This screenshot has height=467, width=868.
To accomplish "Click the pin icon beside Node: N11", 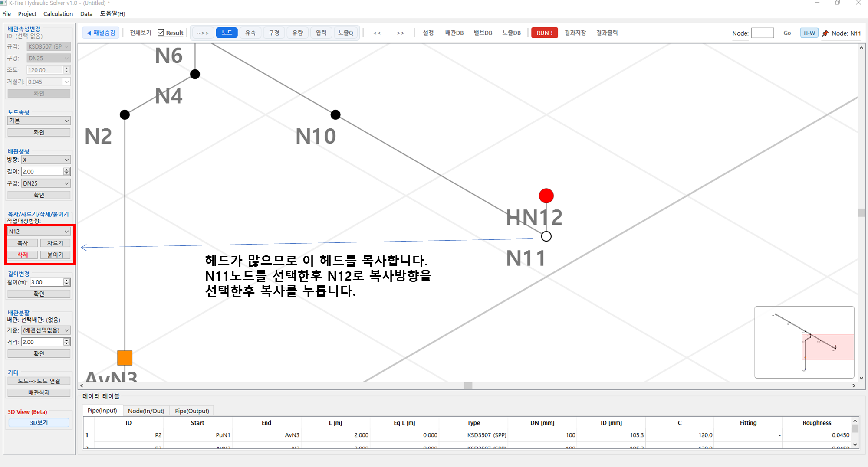I will (825, 33).
